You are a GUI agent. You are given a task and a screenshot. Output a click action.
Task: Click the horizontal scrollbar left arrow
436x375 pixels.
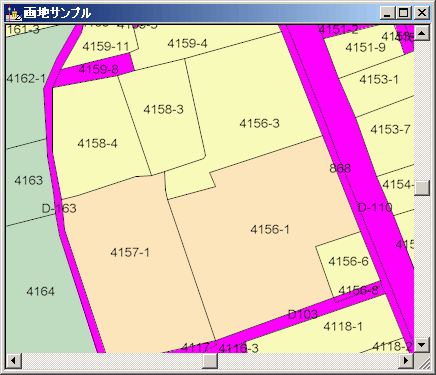point(14,361)
